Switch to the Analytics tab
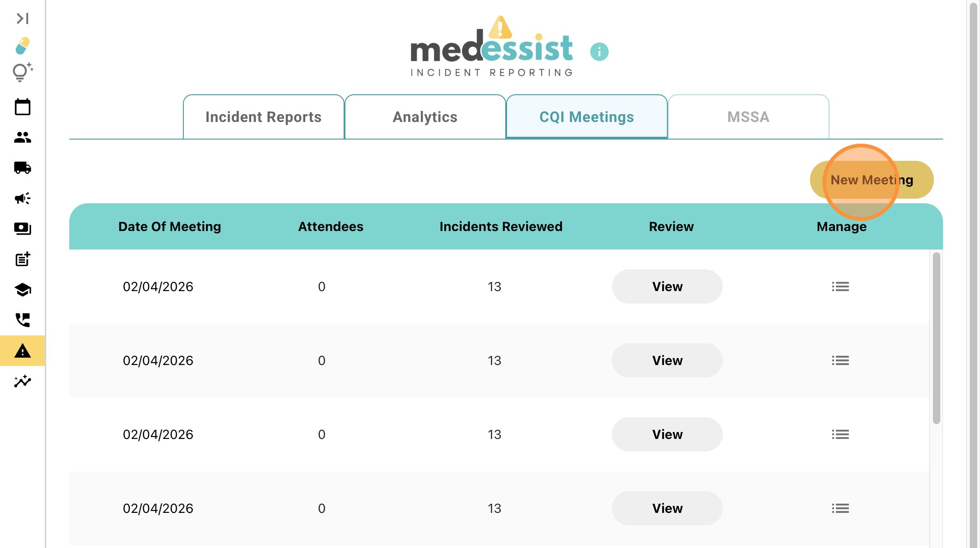This screenshot has width=980, height=548. pyautogui.click(x=425, y=117)
